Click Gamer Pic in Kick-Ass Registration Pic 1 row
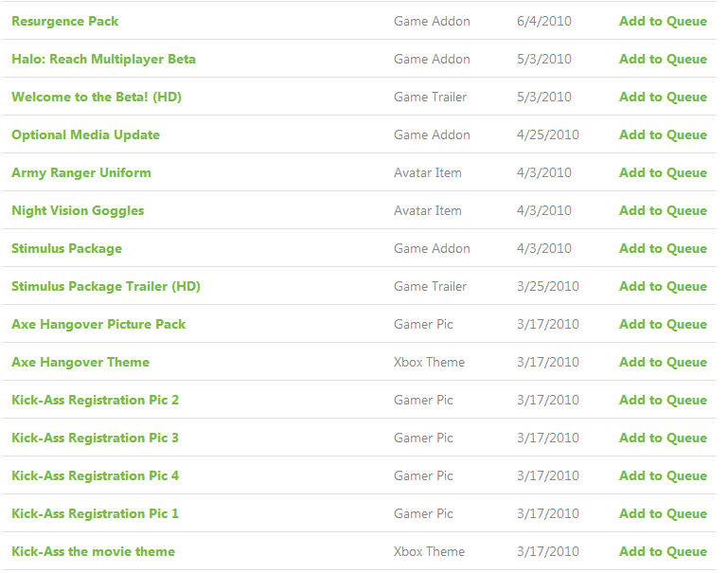 (423, 513)
